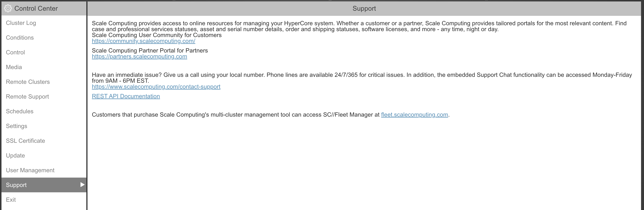Click the Support item's right arrow
The image size is (644, 210).
click(x=82, y=185)
